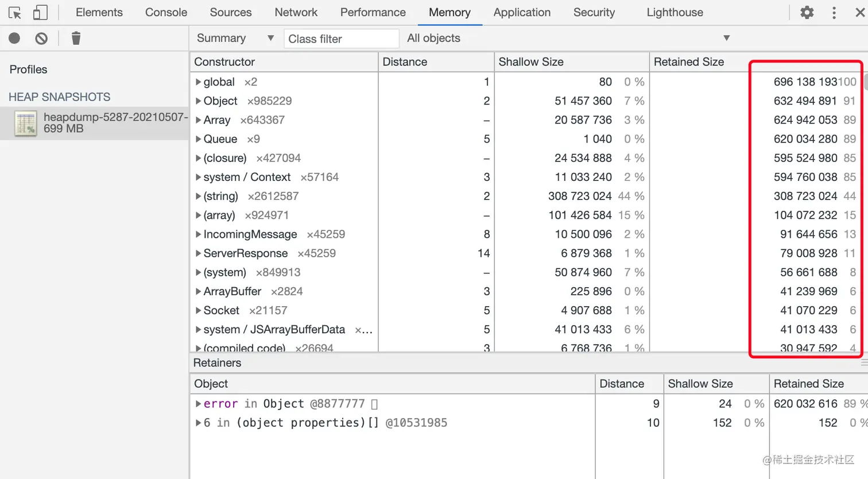Click the Queue row's distance value 5
This screenshot has height=479, width=868.
[486, 139]
